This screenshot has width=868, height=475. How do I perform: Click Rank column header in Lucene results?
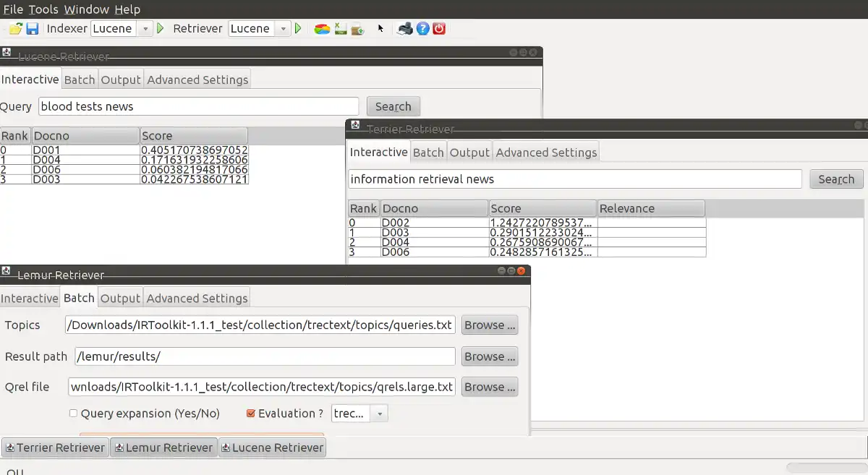click(15, 136)
